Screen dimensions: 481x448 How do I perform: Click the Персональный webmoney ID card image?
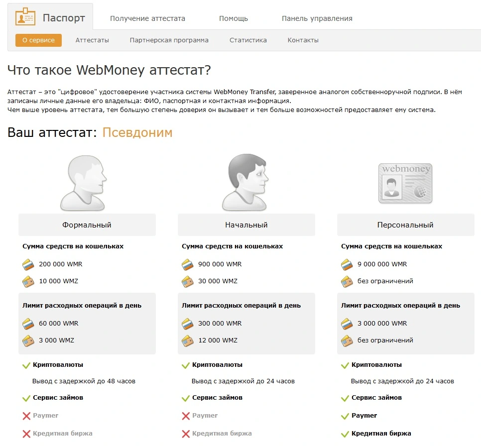405,183
